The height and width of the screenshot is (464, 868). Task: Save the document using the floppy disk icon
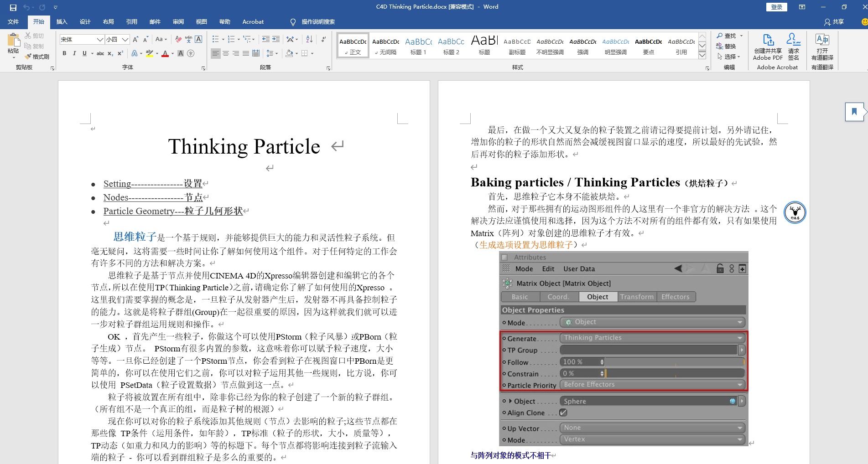point(13,7)
